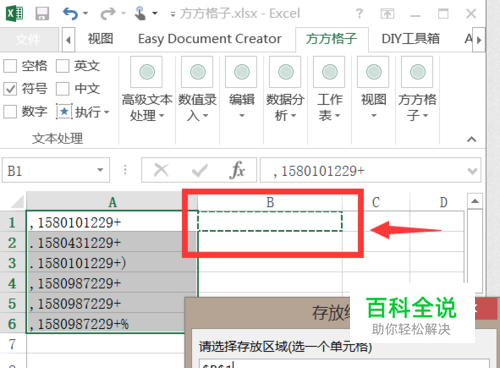Screen dimensions: 500x368
Task: Click cell A6 , 1580987229+%
Action: coord(107,324)
